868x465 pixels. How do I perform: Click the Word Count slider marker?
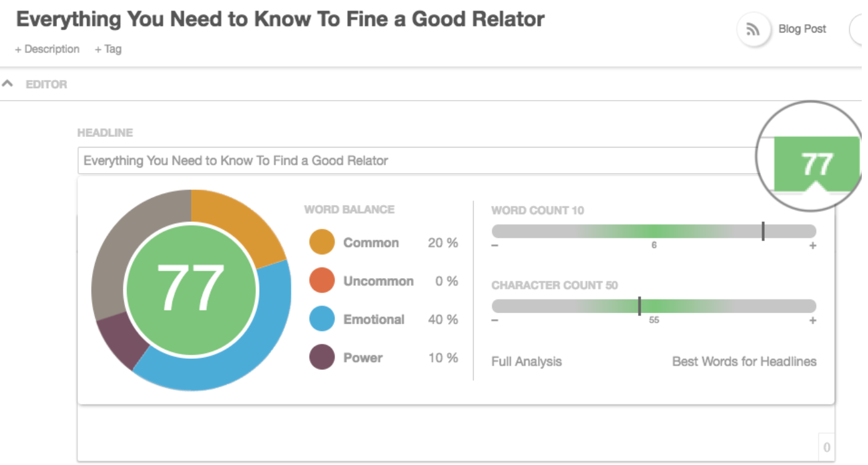pyautogui.click(x=763, y=231)
